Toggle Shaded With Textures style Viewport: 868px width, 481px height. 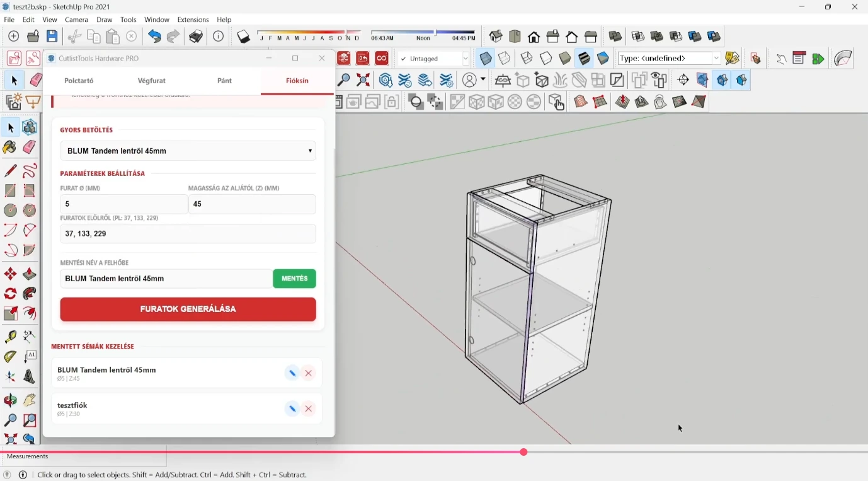coord(585,58)
